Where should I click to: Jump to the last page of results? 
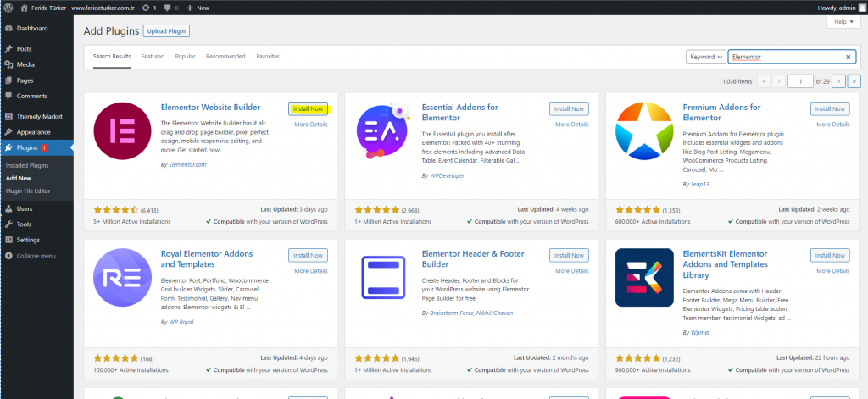854,81
